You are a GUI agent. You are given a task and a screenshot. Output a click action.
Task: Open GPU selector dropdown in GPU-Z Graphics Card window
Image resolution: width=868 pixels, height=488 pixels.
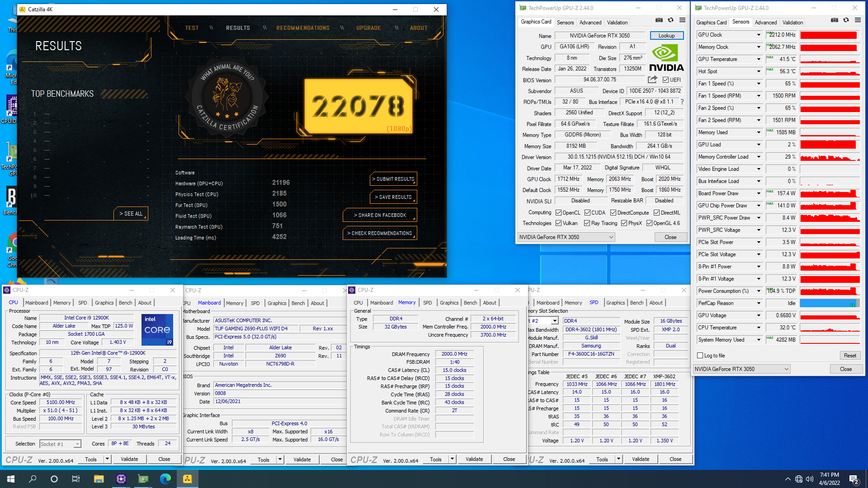pyautogui.click(x=566, y=237)
